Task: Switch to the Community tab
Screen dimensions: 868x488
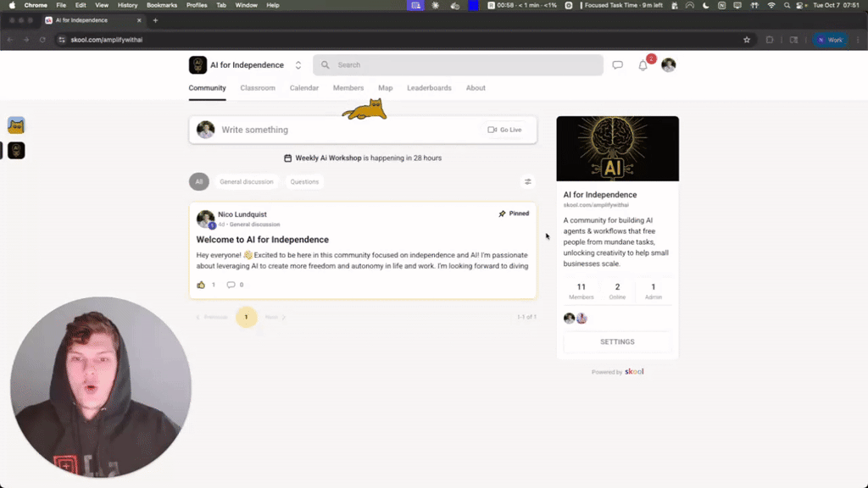Action: pyautogui.click(x=207, y=88)
